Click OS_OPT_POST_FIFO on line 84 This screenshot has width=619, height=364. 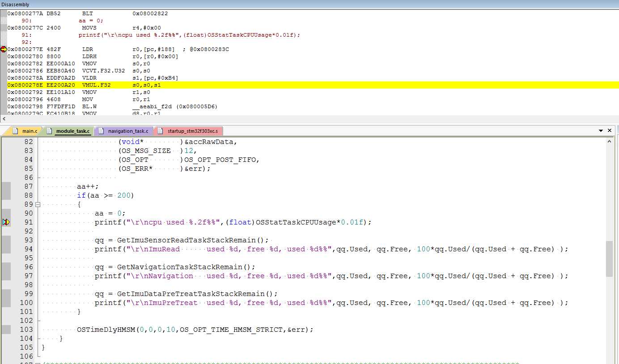click(x=220, y=160)
